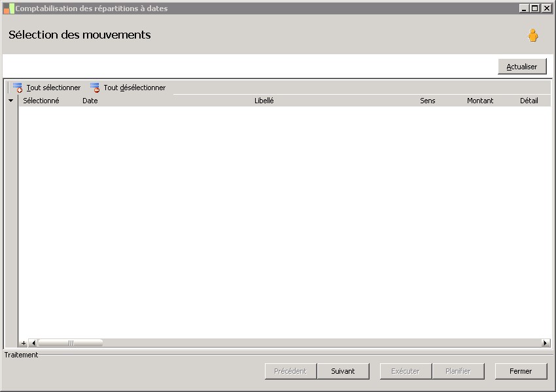Click the horizontal scrollbar right arrow
Viewport: 556px width, 392px height.
[x=546, y=343]
